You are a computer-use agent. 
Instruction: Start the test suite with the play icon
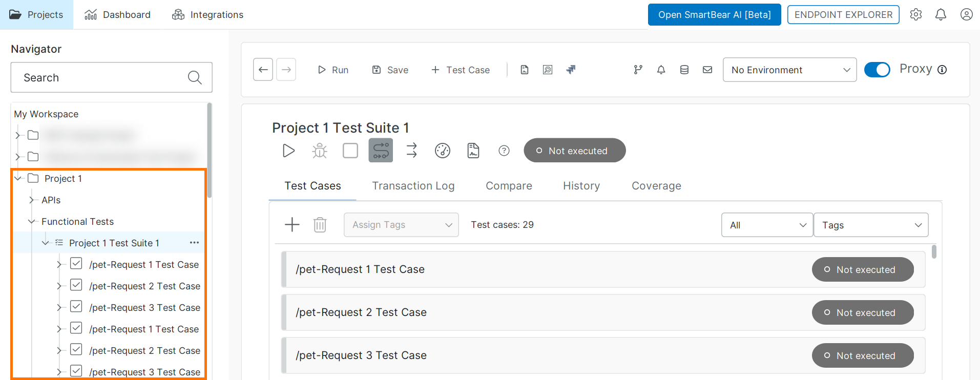(x=289, y=151)
